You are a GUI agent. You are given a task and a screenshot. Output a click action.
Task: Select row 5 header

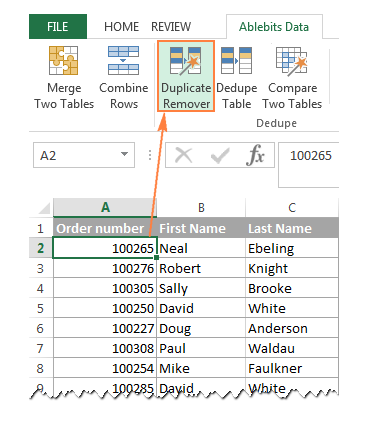tap(41, 308)
